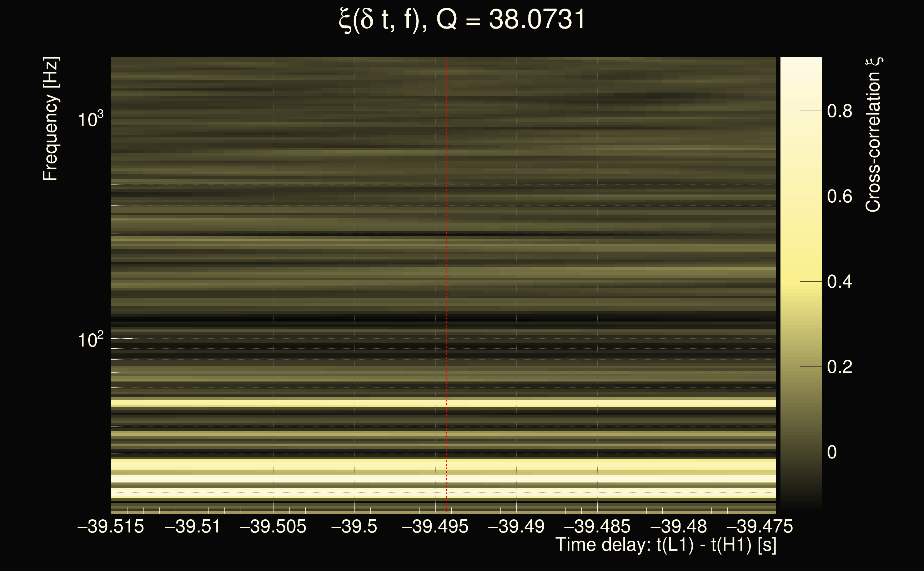
Task: Select the 0.6 colorbar scale label
Action: pyautogui.click(x=839, y=197)
